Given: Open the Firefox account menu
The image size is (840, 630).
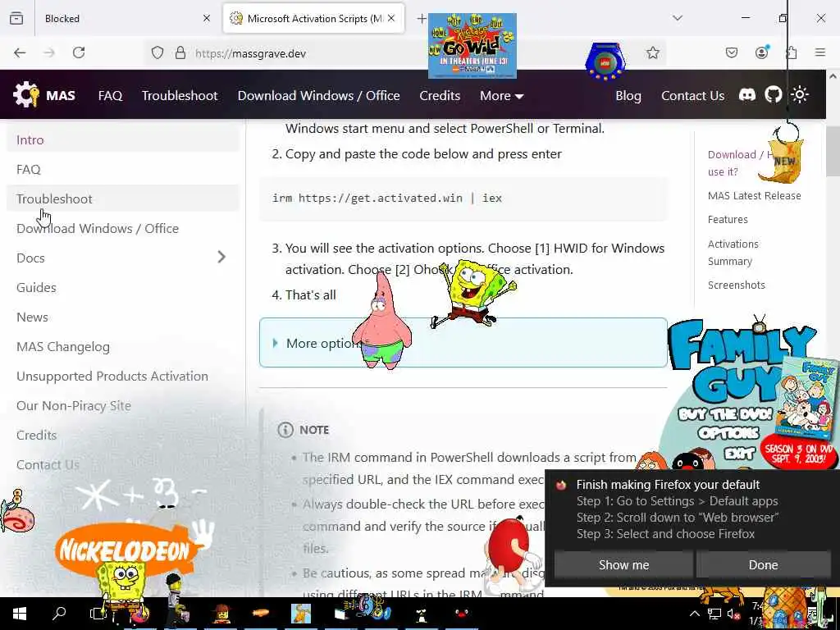Looking at the screenshot, I should pyautogui.click(x=761, y=52).
